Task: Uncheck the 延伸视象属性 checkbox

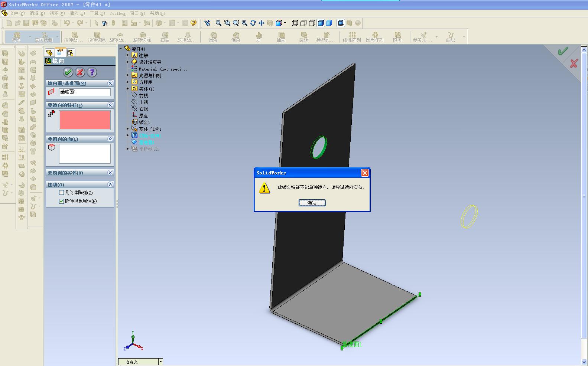Action: [x=62, y=201]
